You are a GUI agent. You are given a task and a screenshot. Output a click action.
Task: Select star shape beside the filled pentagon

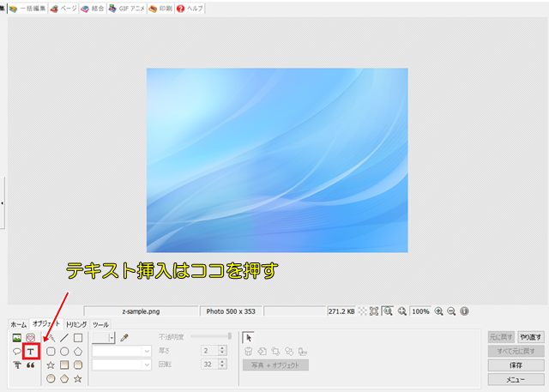pos(78,378)
